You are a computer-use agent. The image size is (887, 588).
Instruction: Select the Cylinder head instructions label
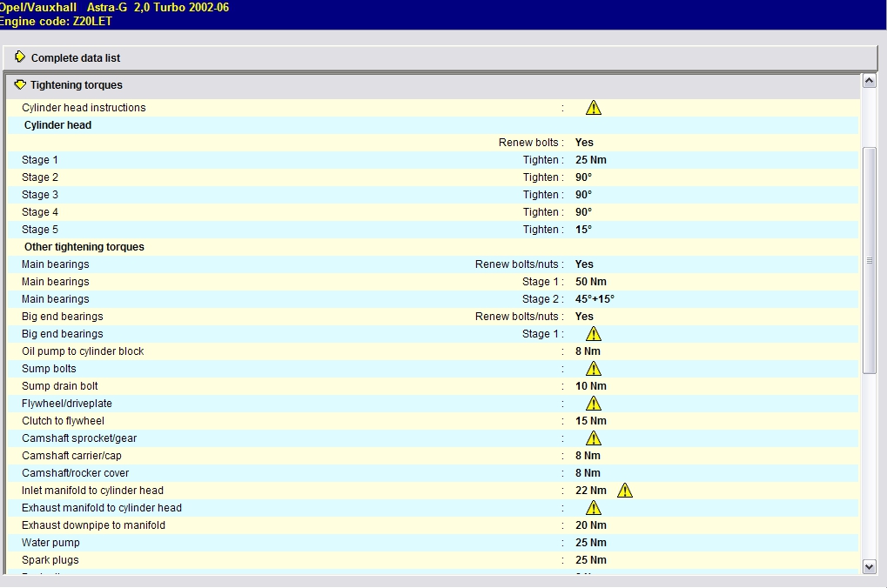[x=84, y=108]
